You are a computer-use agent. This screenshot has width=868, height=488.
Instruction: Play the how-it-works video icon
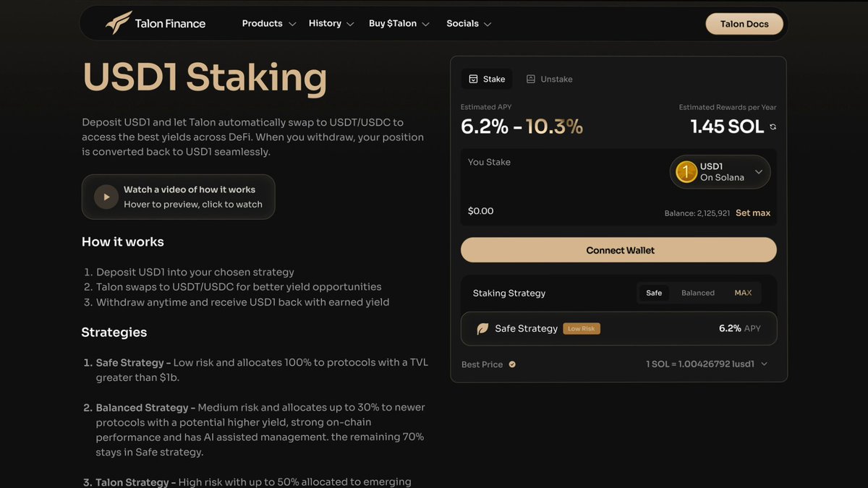[106, 197]
